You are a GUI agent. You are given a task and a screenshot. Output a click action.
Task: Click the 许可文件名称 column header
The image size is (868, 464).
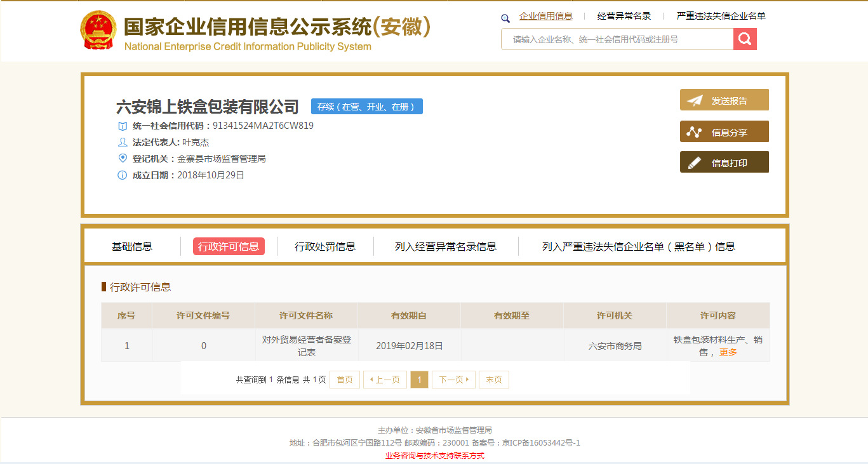point(306,315)
